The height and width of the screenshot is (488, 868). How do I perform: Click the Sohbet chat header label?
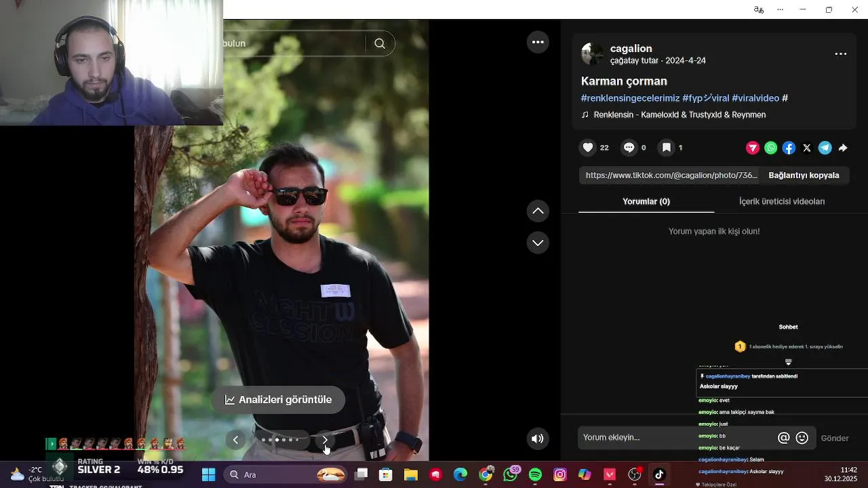pyautogui.click(x=788, y=327)
